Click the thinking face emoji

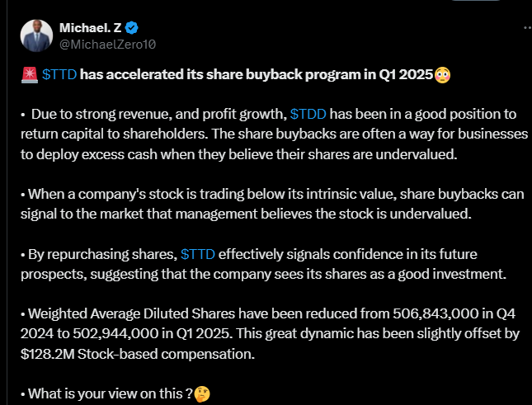tap(201, 393)
